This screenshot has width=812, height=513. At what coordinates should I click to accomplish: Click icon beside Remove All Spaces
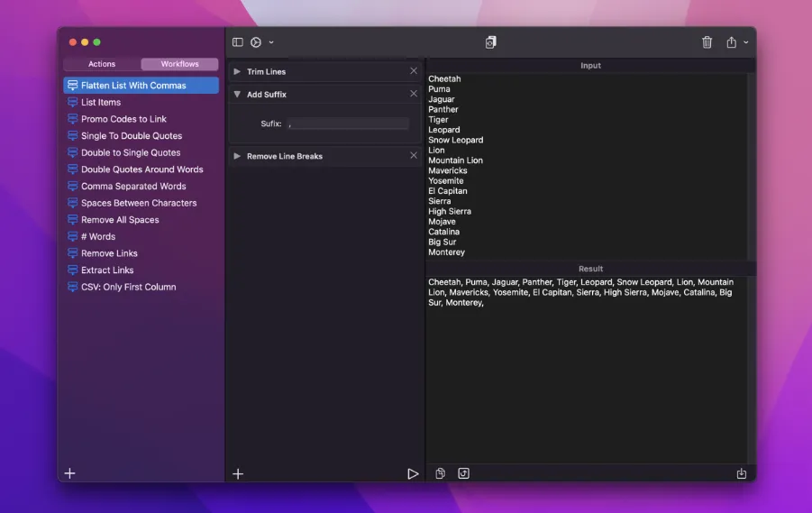pos(72,220)
